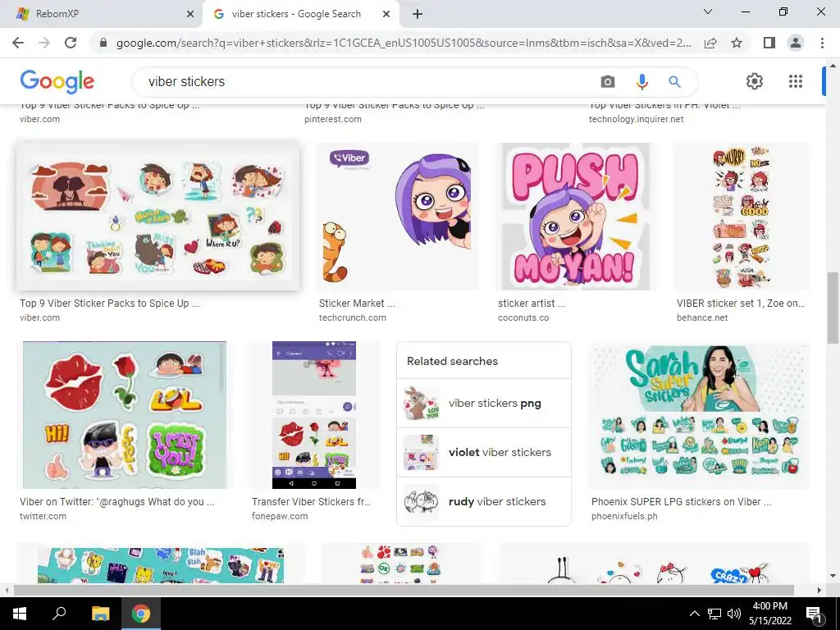Image resolution: width=840 pixels, height=630 pixels.
Task: Click the techcrunch.com source link
Action: 353,317
